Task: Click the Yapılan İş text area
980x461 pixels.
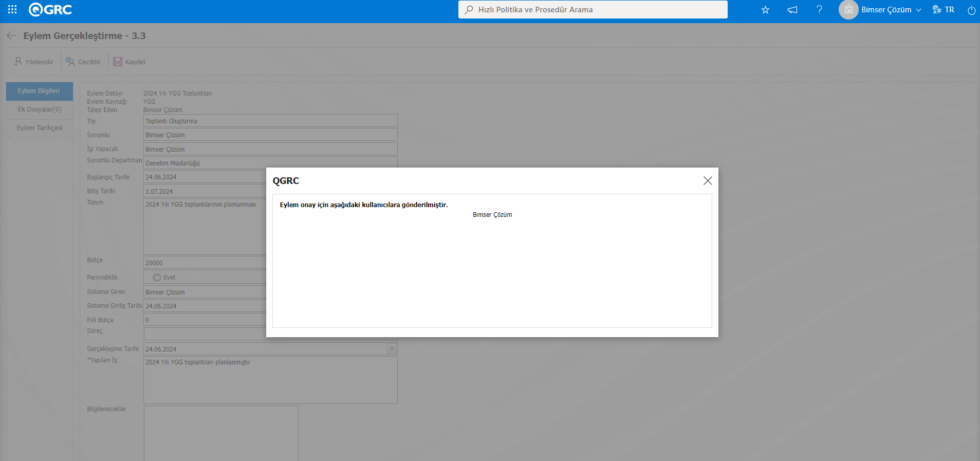Action: tap(270, 380)
